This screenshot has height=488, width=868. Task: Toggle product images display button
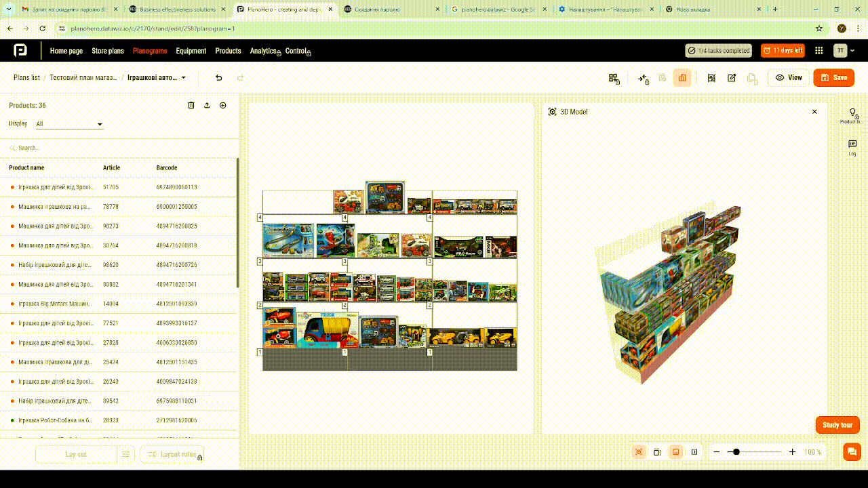tap(675, 452)
